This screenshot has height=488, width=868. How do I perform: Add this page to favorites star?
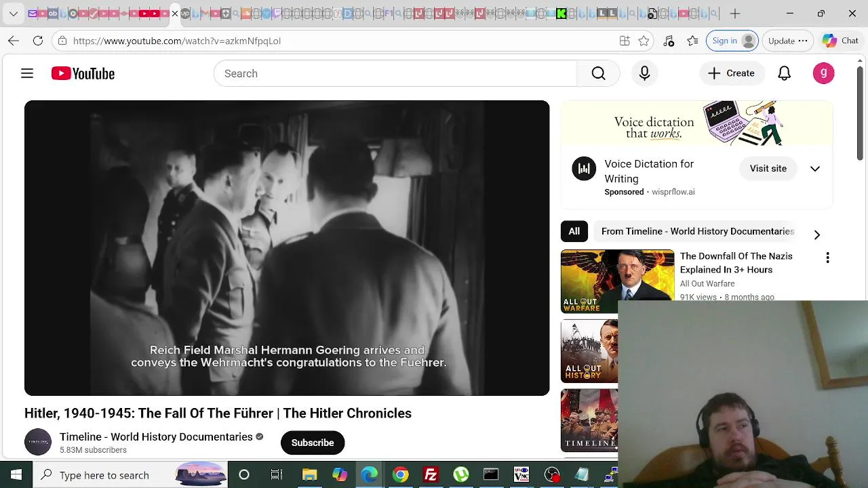click(x=644, y=41)
